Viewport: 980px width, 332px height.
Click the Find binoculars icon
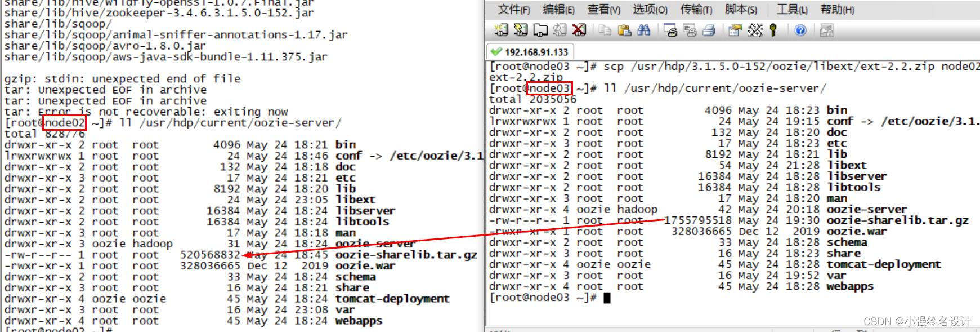[x=644, y=30]
